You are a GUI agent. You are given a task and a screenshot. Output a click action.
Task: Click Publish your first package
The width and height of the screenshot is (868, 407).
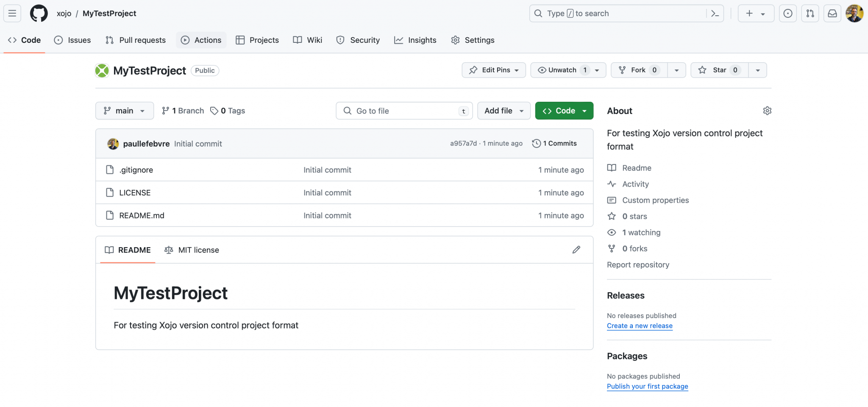click(x=647, y=386)
